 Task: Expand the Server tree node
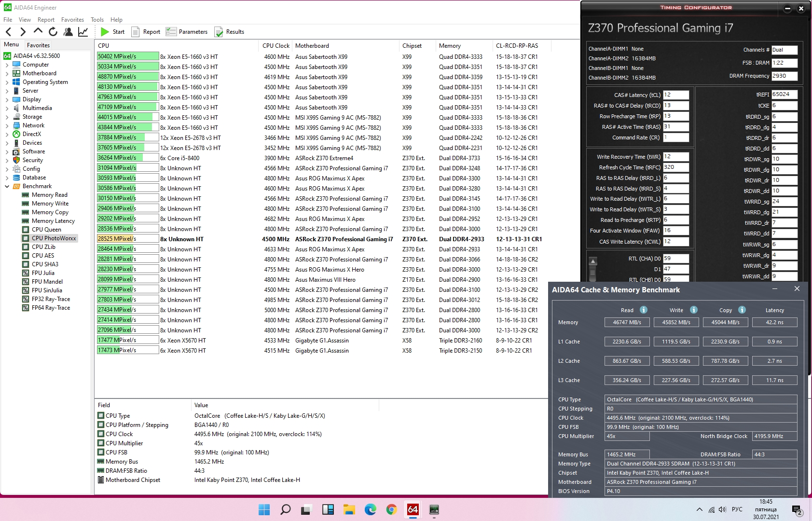point(7,91)
